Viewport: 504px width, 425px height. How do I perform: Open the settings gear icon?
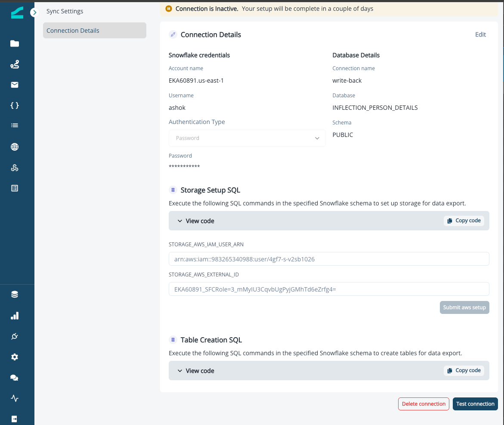click(15, 357)
